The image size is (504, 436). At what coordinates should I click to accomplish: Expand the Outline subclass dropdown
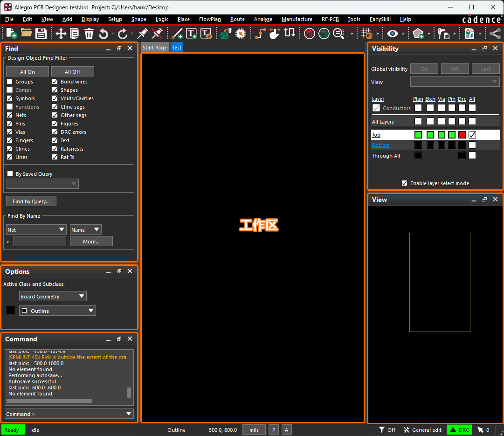click(57, 311)
